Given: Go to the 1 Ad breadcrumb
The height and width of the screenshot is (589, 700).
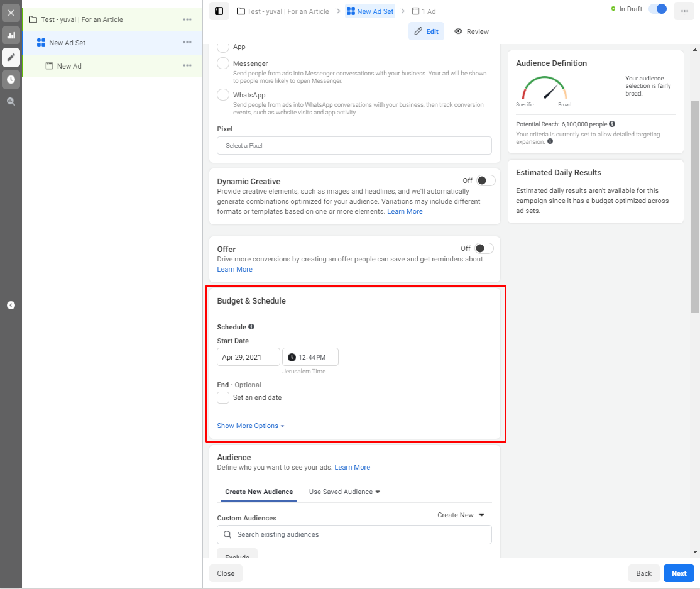Looking at the screenshot, I should coord(424,11).
